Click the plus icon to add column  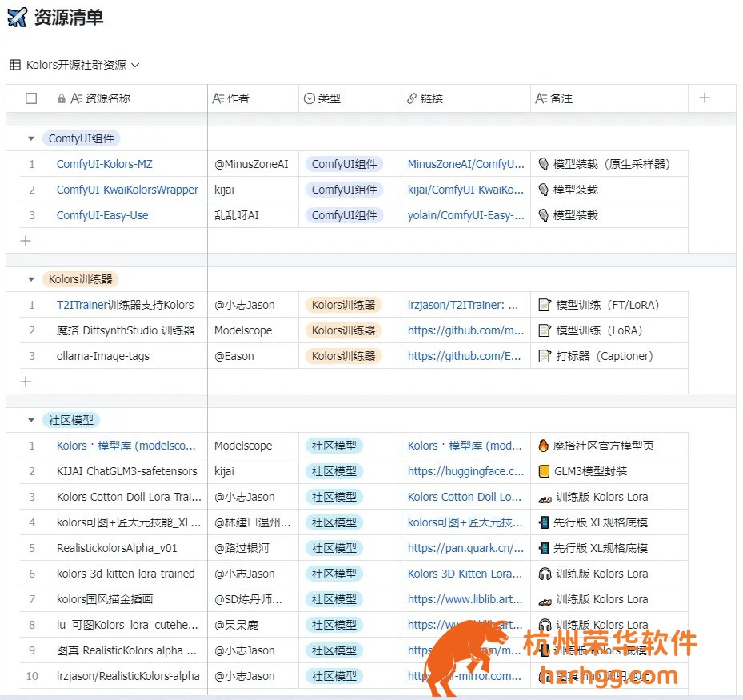click(705, 98)
